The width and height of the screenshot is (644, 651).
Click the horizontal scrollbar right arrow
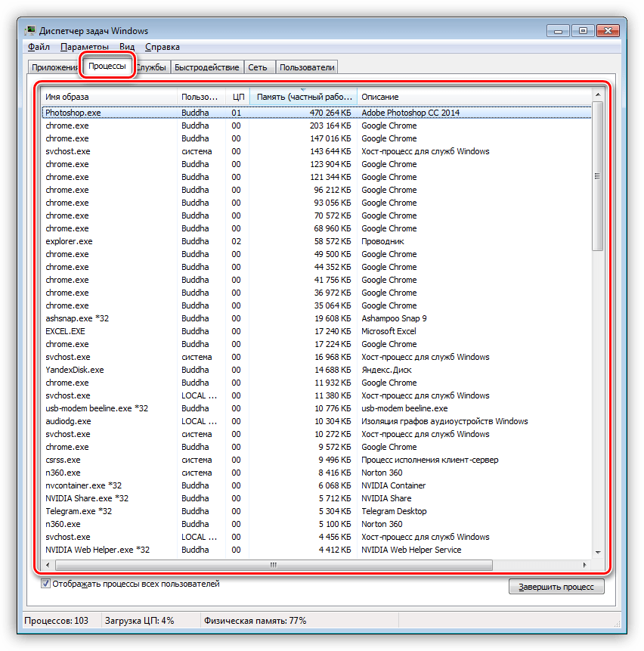click(x=585, y=565)
